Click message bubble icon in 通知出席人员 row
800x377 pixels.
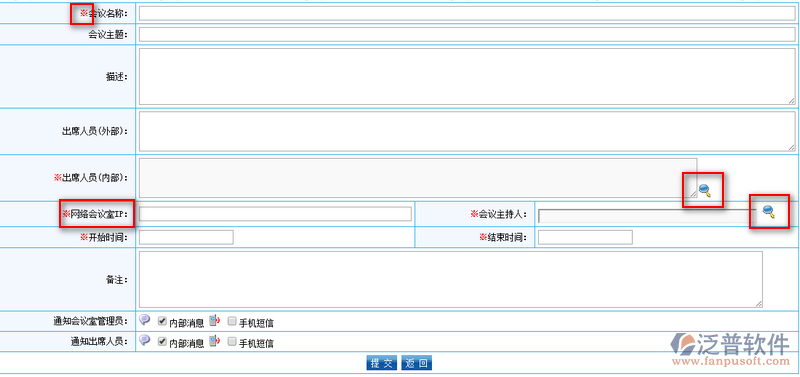pos(145,340)
